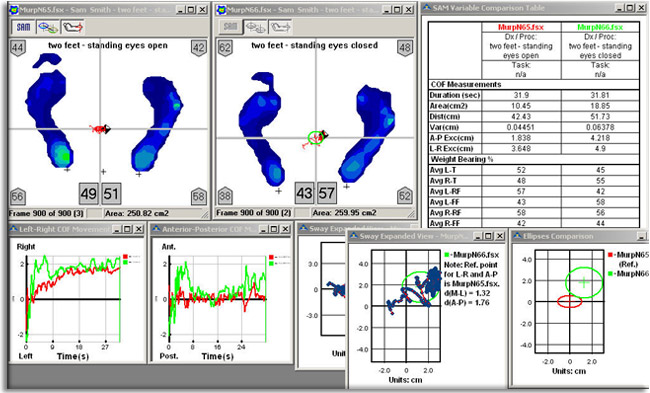Maximize the Left-Right COF Movement window
The height and width of the screenshot is (393, 650).
pos(128,229)
